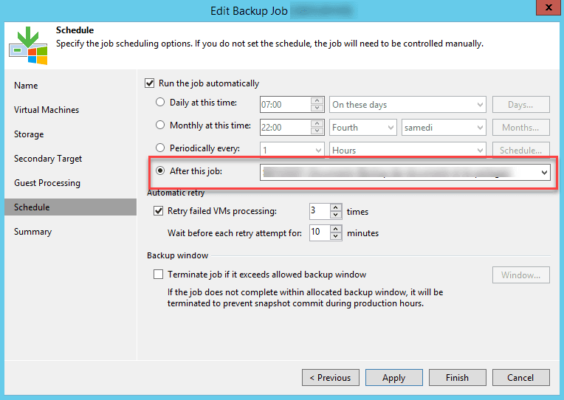Image resolution: width=564 pixels, height=400 pixels.
Task: Decrease the retry times count
Action: coord(336,215)
